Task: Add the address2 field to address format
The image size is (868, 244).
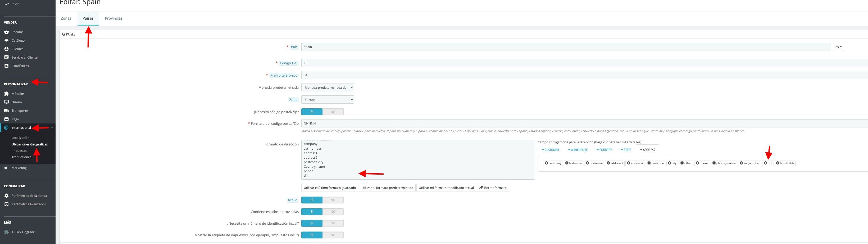Action: [635, 163]
